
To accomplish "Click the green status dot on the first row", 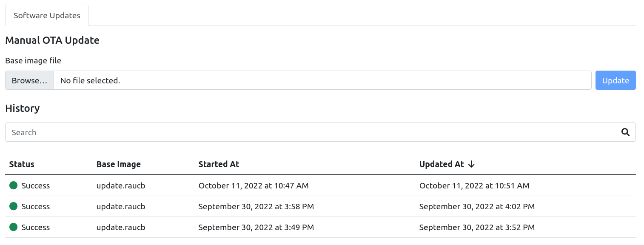I will (13, 185).
